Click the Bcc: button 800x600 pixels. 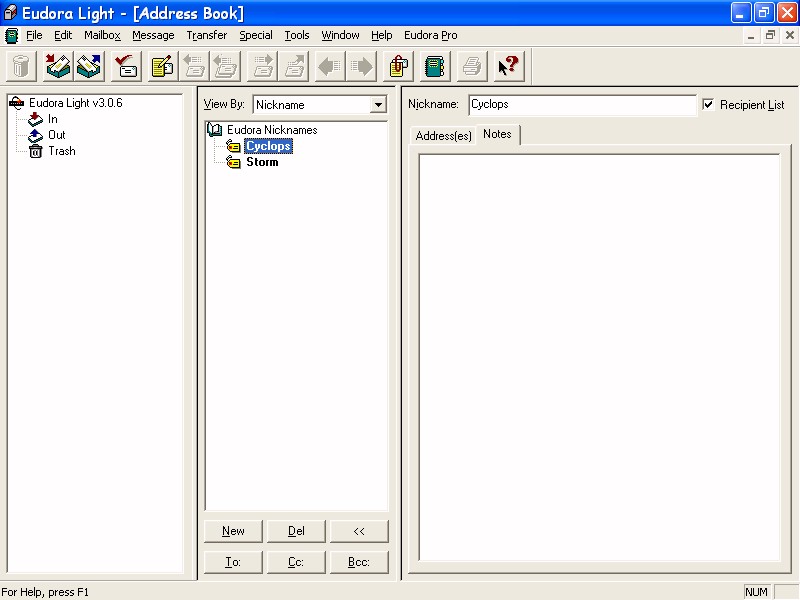[x=359, y=562]
